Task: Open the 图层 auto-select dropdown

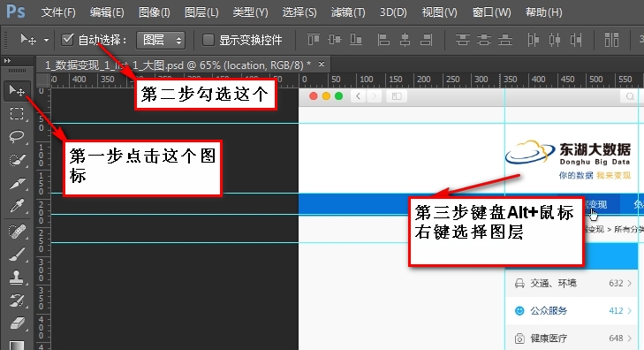Action: 161,40
